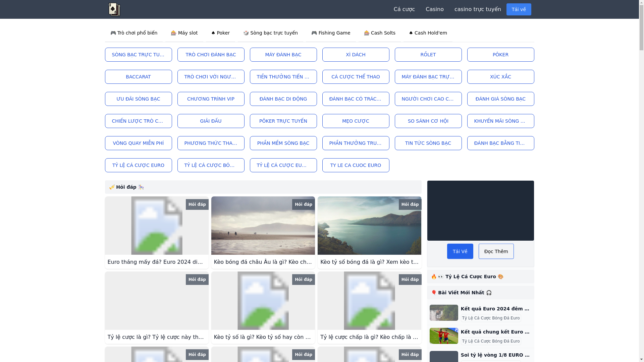Click the dark sidebar banner panel
The height and width of the screenshot is (362, 644).
pos(481,210)
